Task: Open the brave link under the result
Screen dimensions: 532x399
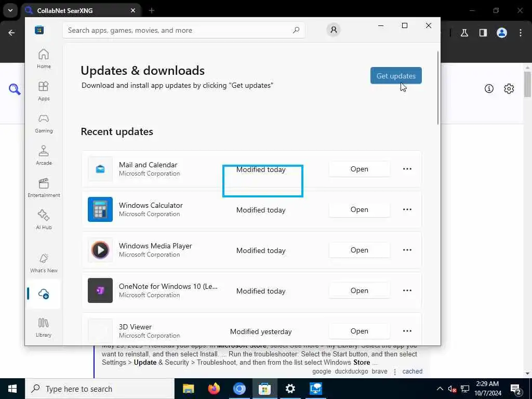Action: tap(379, 371)
